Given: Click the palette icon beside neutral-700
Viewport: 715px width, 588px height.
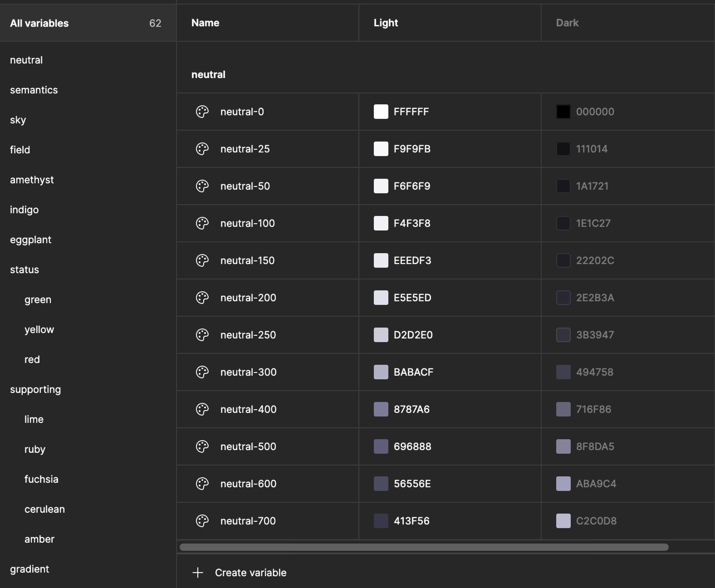Looking at the screenshot, I should [x=202, y=521].
